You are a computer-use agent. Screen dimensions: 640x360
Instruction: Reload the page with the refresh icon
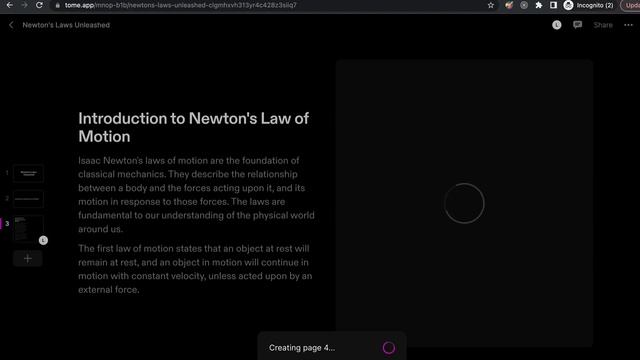coord(39,5)
